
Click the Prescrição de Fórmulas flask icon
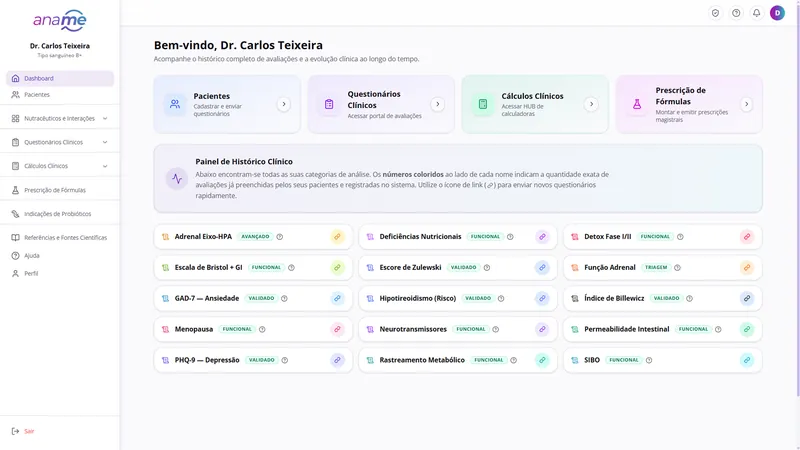(x=637, y=104)
